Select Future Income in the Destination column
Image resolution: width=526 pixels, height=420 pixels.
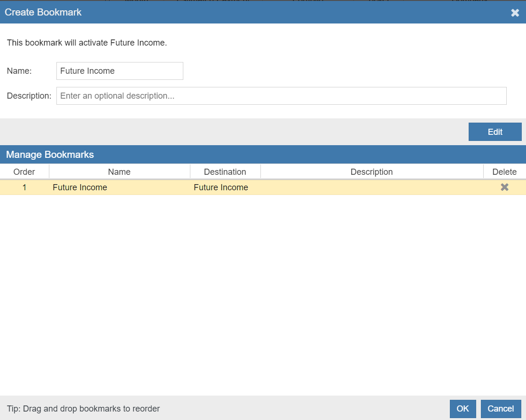click(x=221, y=187)
